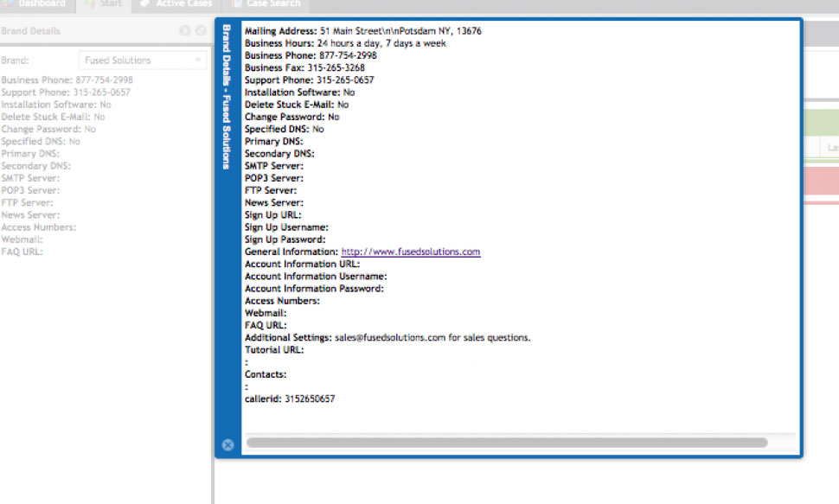Click 'Business Phone: 877-754-2998' in the popup
The width and height of the screenshot is (839, 504).
(x=311, y=55)
